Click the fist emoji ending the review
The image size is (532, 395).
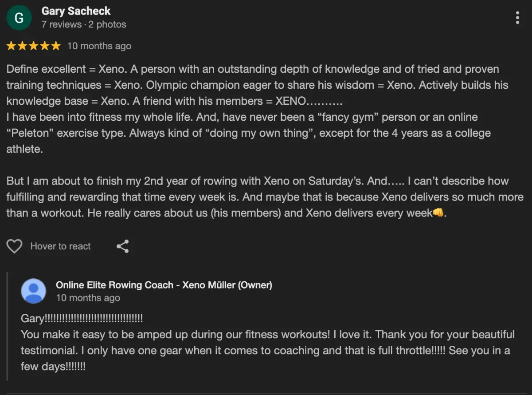coord(438,213)
